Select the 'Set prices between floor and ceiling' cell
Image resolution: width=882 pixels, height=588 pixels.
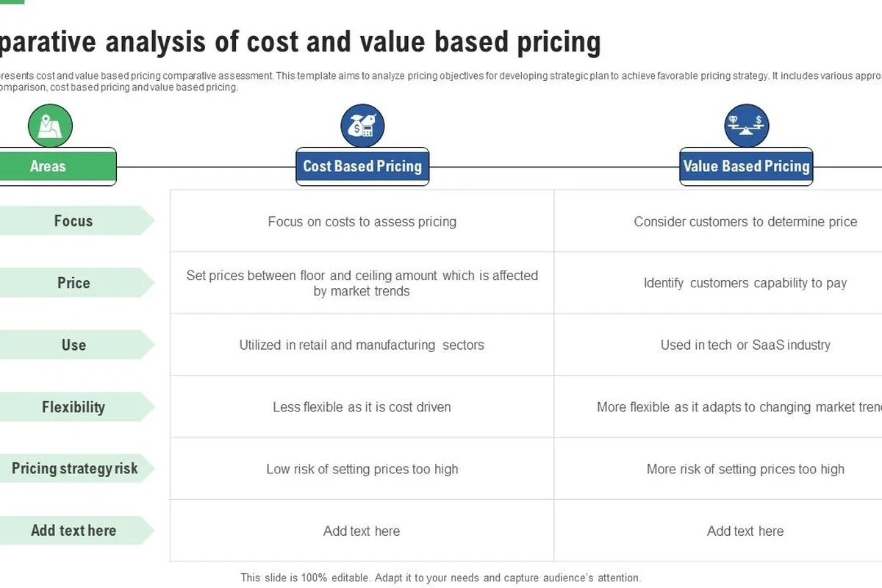(362, 283)
